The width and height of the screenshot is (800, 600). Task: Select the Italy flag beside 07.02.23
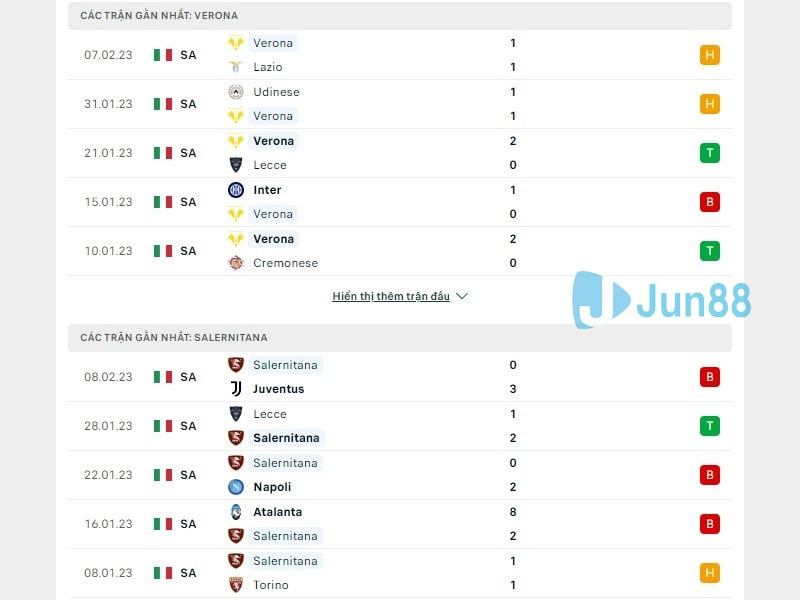click(x=163, y=56)
